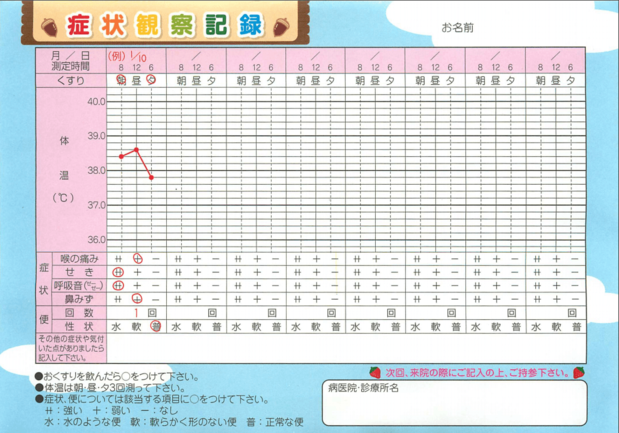The width and height of the screenshot is (619, 433).
Task: Click the circled ++ in example 呼吸音 row
Action: [x=118, y=285]
